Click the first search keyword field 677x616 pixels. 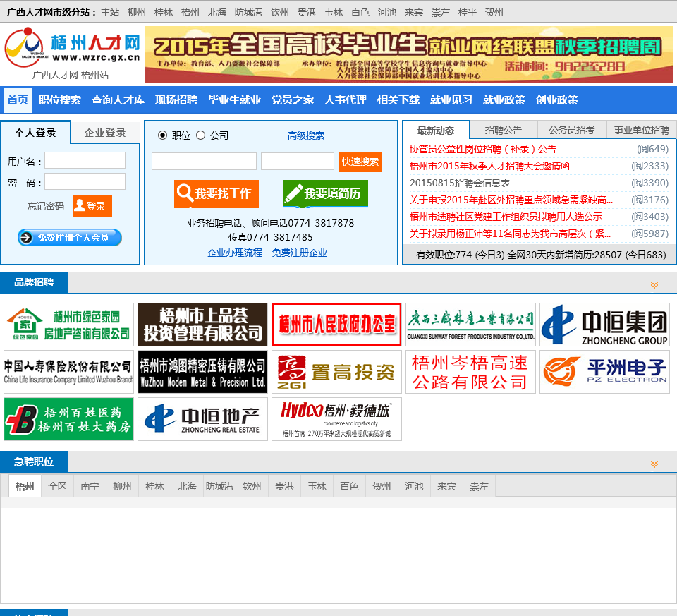click(205, 161)
